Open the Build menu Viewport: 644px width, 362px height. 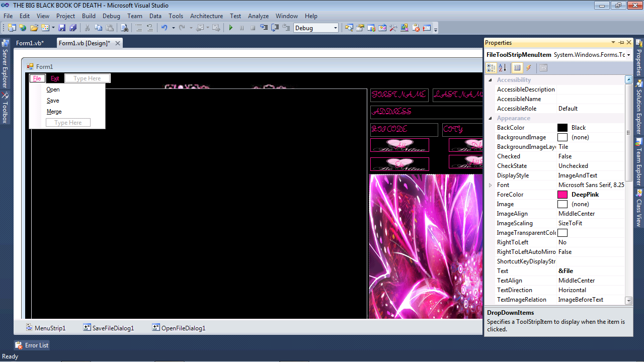[89, 16]
